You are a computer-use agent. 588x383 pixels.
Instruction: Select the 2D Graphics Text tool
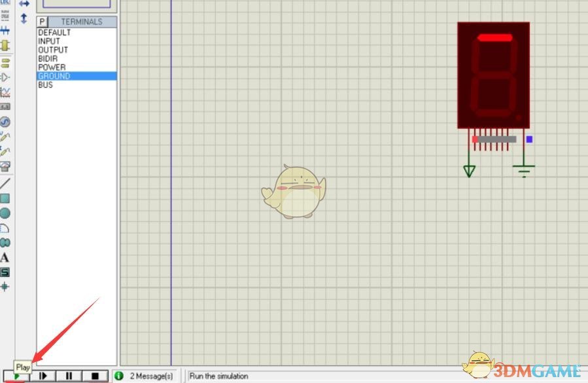click(5, 257)
